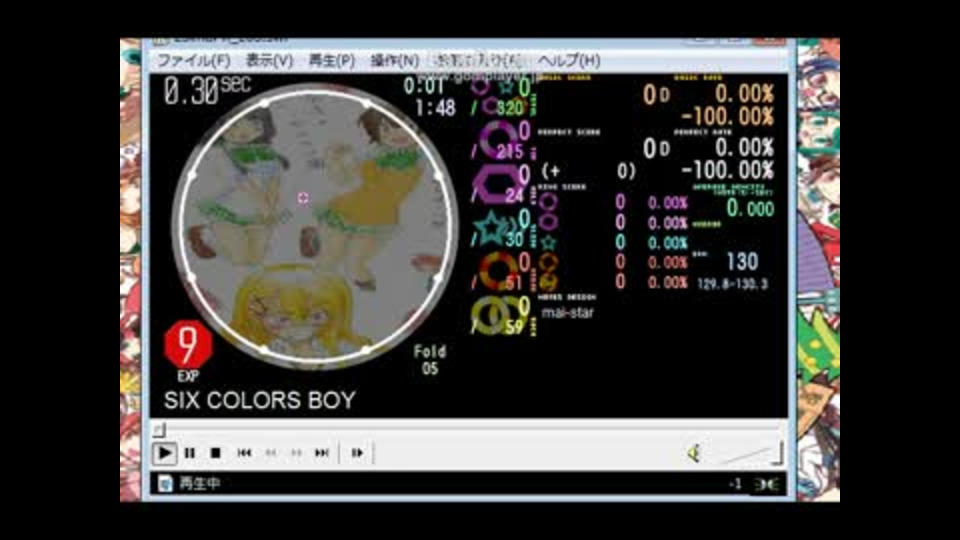Click the circular jacket artwork
The width and height of the screenshot is (960, 540).
[315, 225]
